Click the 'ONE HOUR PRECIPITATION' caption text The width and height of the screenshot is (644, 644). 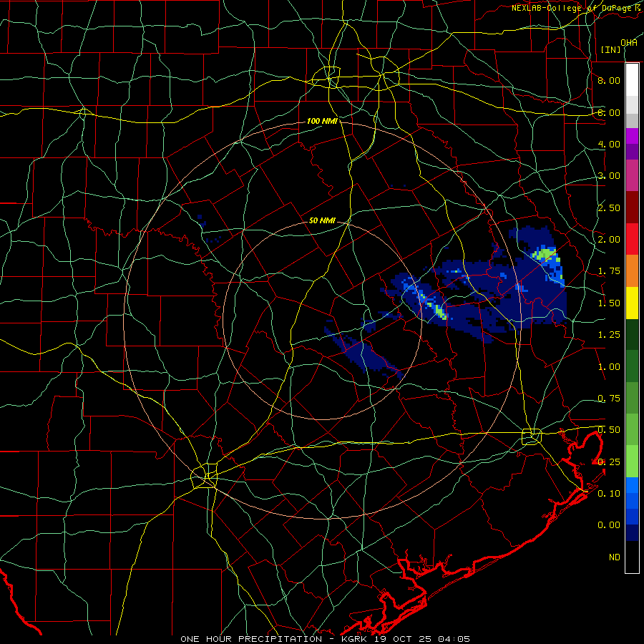point(251,639)
